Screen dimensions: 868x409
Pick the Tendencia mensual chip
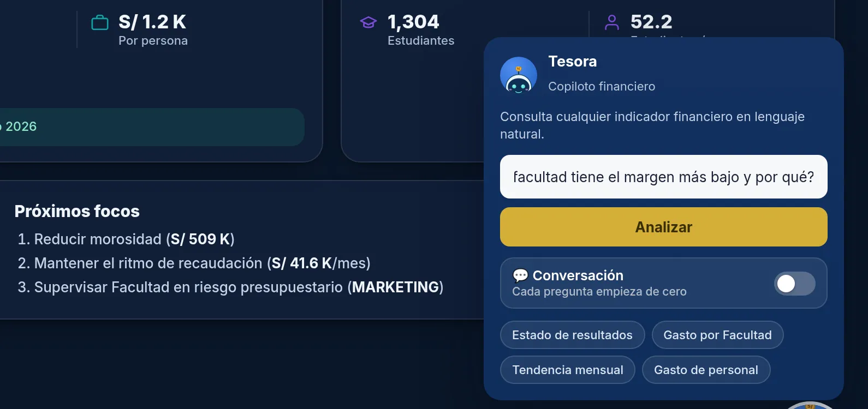[568, 370]
